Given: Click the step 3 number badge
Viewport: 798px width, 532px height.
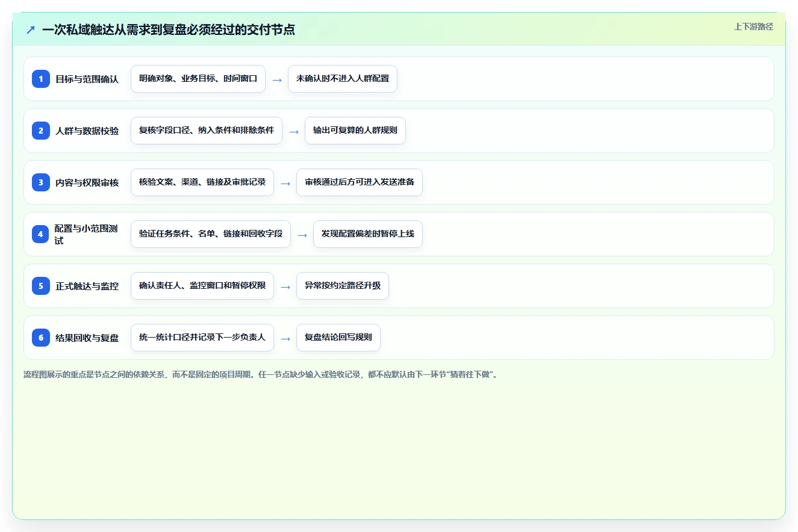Looking at the screenshot, I should pos(41,182).
